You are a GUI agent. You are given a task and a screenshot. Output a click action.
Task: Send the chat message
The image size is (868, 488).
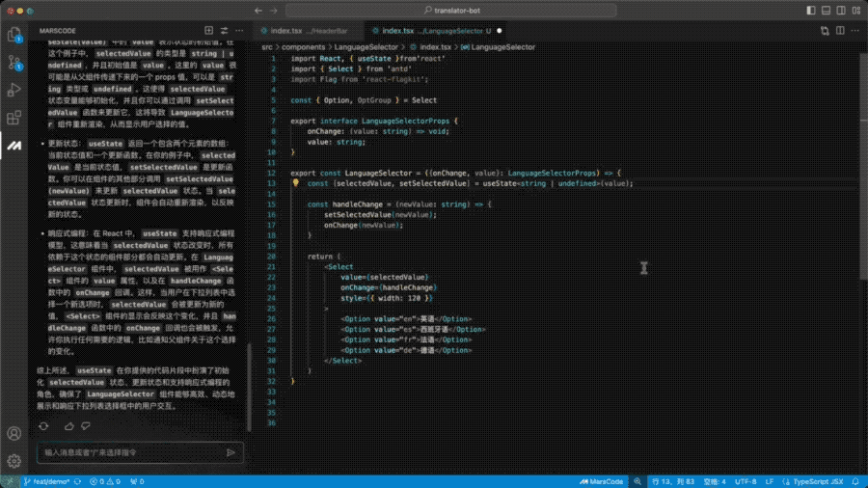(231, 452)
